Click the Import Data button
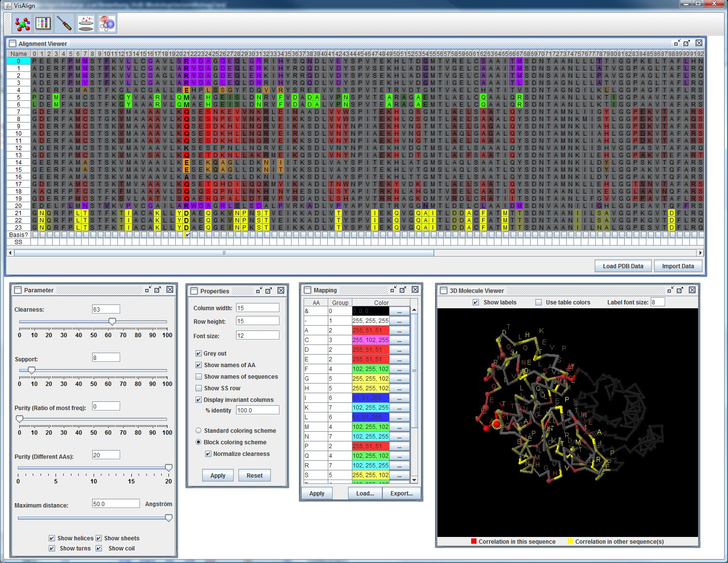The image size is (728, 563). click(x=678, y=266)
